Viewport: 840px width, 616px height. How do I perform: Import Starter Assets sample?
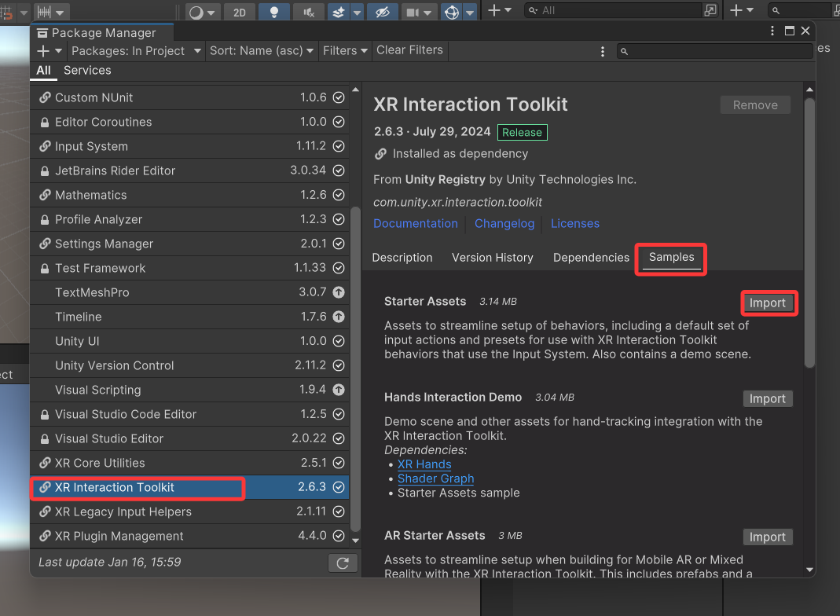(x=767, y=303)
